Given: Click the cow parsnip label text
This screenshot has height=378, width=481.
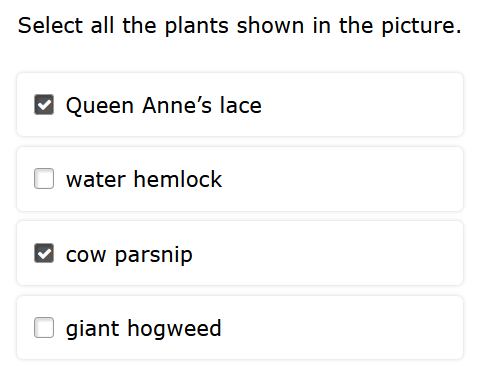Looking at the screenshot, I should 129,256.
